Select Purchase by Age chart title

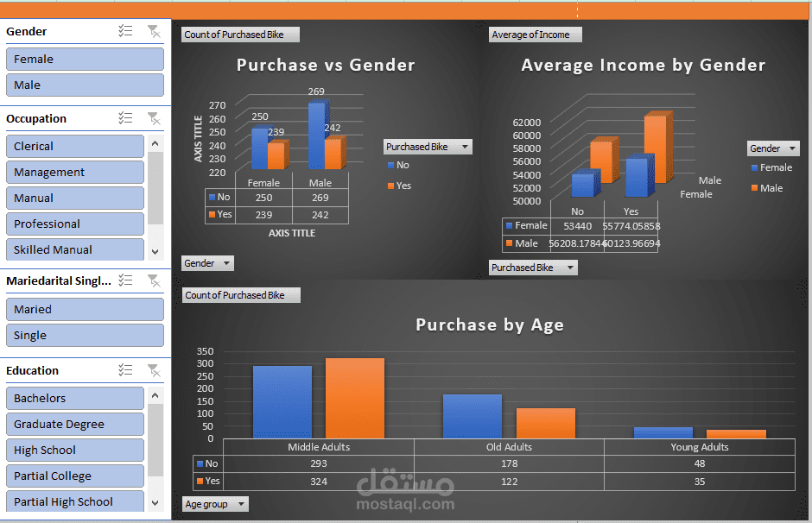[490, 325]
